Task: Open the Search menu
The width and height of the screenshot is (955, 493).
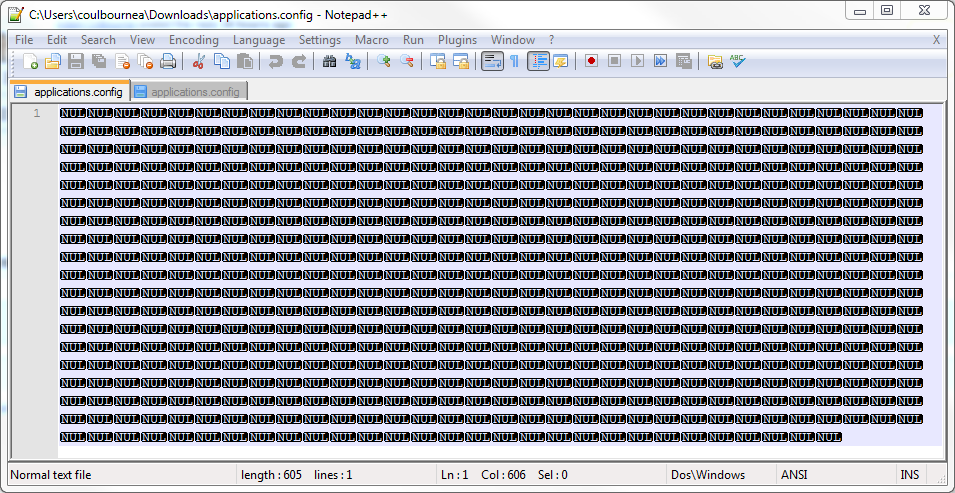Action: (98, 40)
